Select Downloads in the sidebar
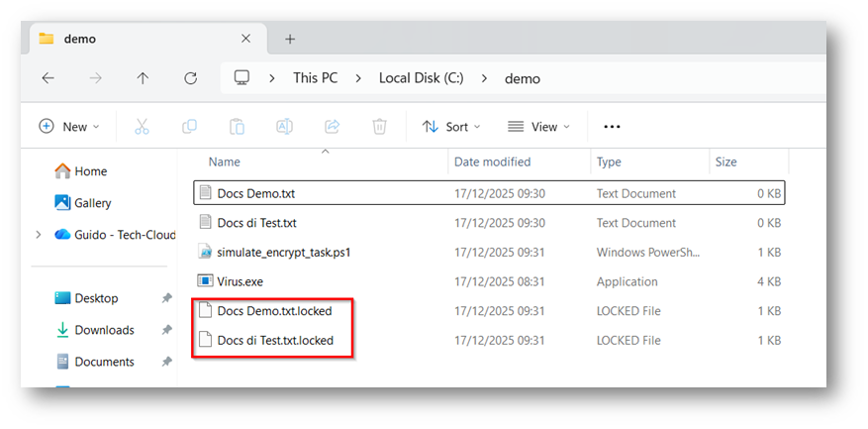This screenshot has height=429, width=868. 104,330
